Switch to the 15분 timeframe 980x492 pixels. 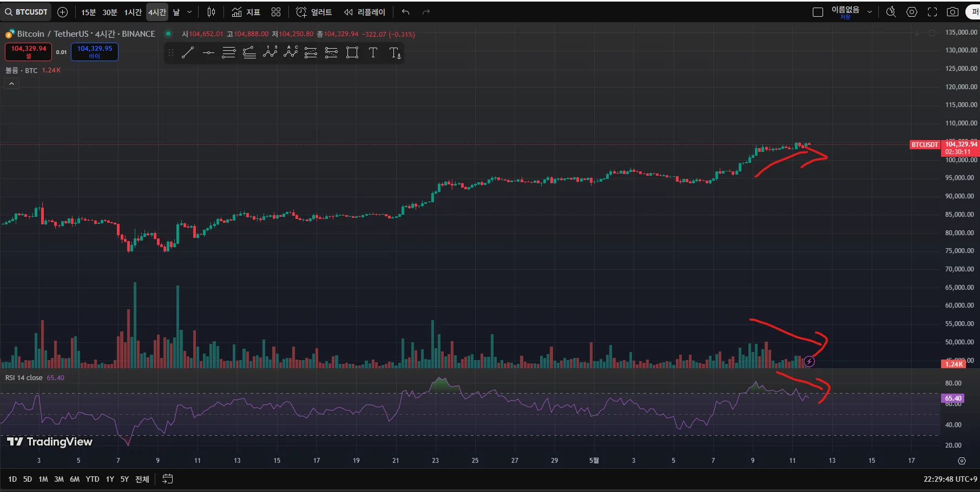point(88,12)
